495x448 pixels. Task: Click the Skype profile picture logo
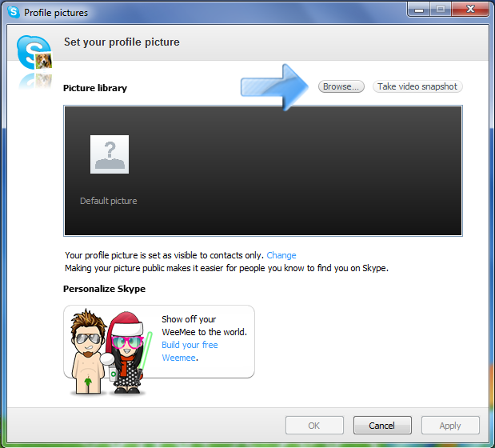coord(34,53)
